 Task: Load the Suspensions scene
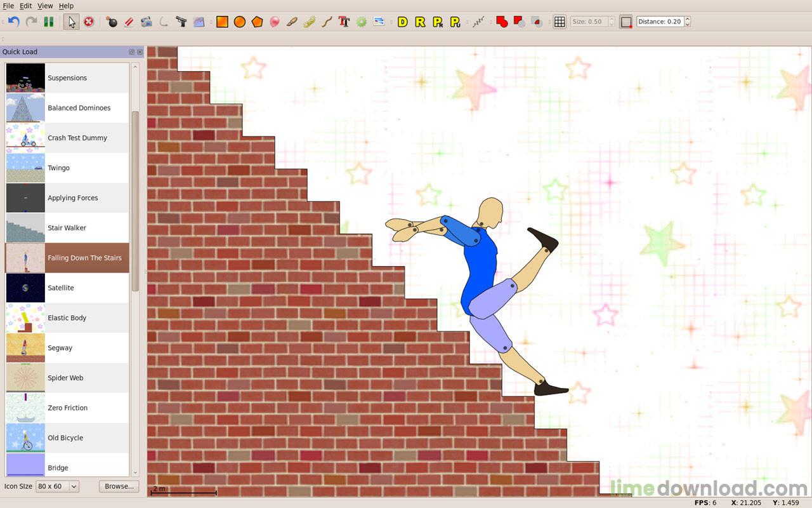tap(67, 78)
